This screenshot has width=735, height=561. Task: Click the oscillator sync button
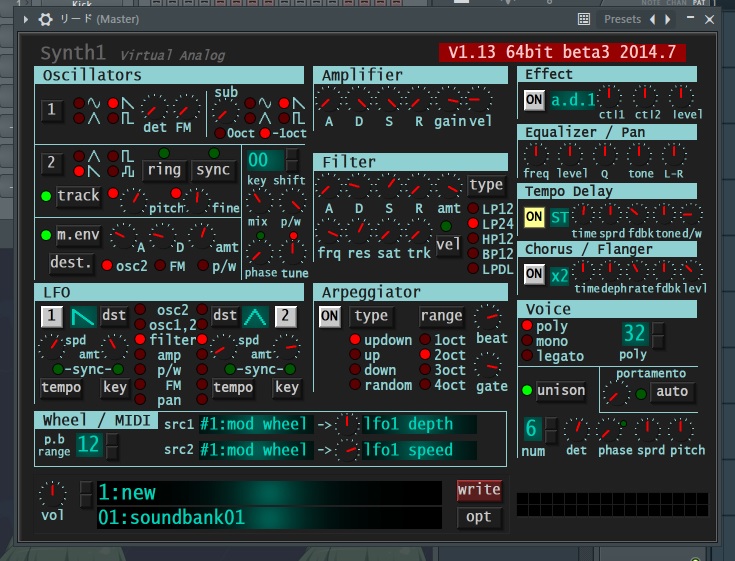213,170
